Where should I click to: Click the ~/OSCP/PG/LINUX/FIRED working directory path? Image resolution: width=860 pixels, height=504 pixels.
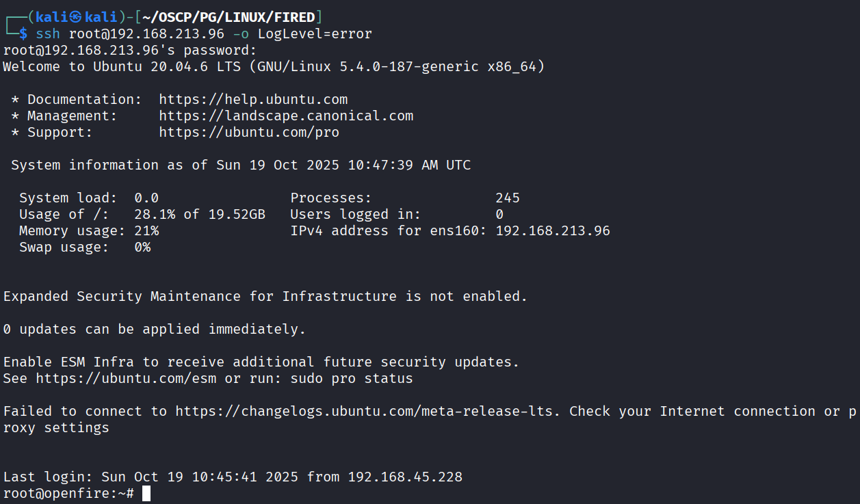229,17
